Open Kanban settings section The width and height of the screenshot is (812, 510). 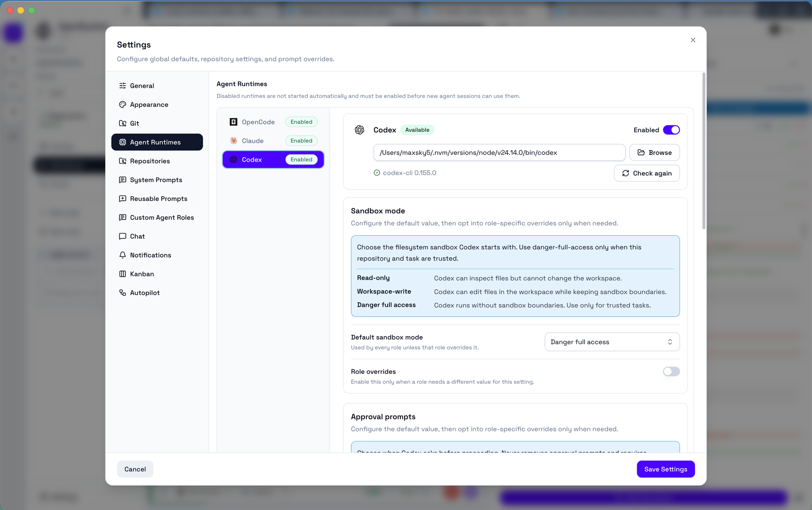coord(157,274)
